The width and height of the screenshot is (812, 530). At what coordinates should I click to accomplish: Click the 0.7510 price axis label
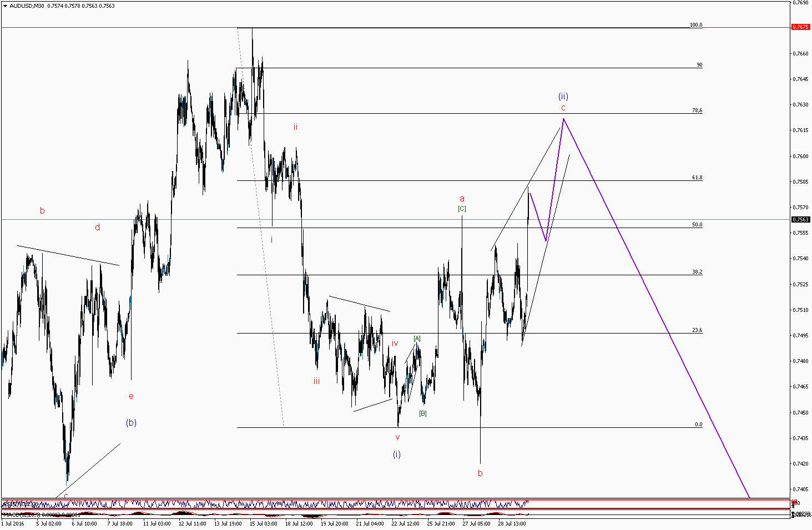801,310
